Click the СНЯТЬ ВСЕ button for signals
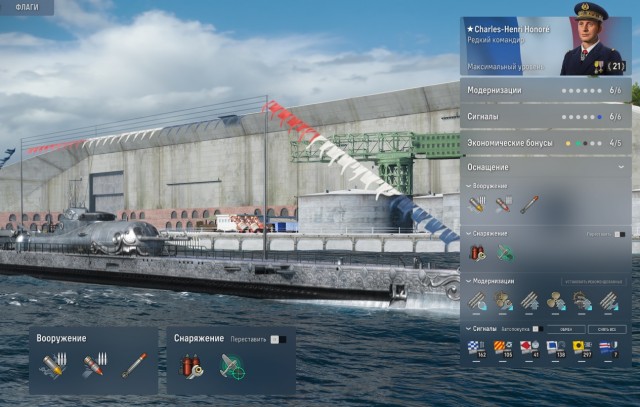This screenshot has height=407, width=640. [607, 329]
